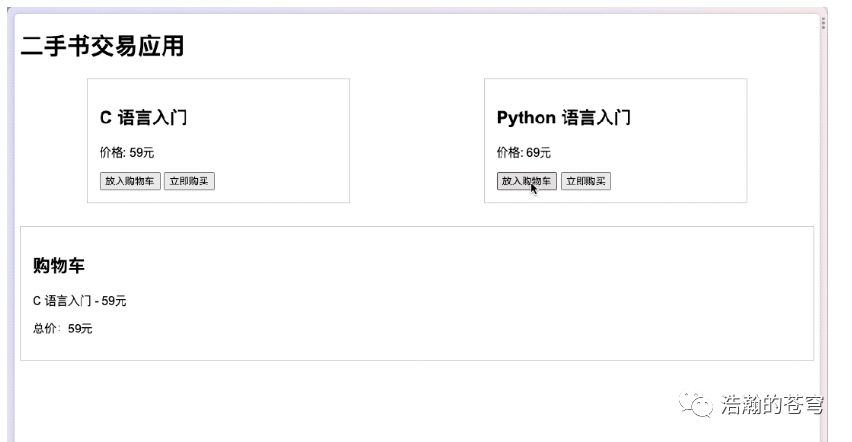Image resolution: width=852 pixels, height=442 pixels.
Task: Click the 价格: 59元 price text
Action: (x=127, y=153)
